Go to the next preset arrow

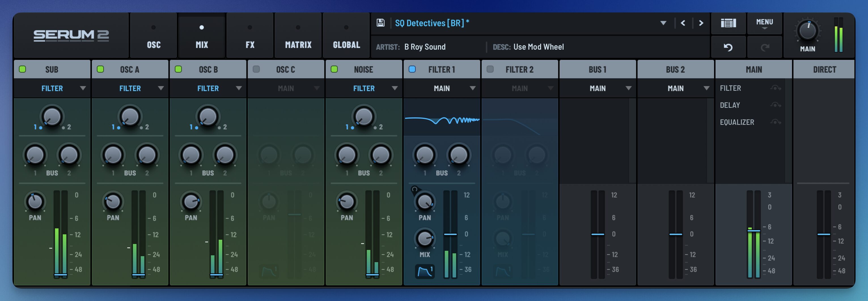[x=701, y=23]
